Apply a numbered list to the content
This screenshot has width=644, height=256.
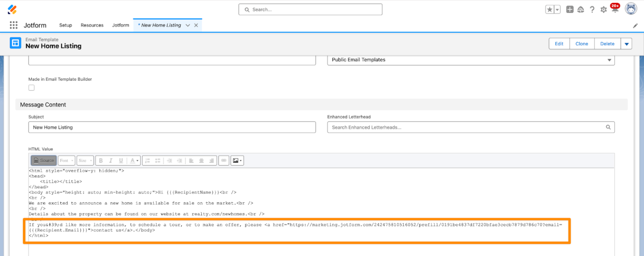pyautogui.click(x=147, y=160)
